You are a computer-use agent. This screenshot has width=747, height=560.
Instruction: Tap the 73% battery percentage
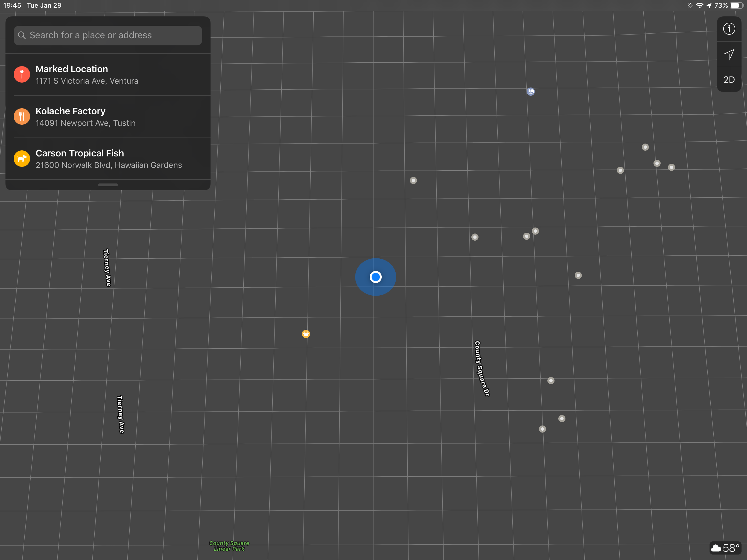click(721, 5)
